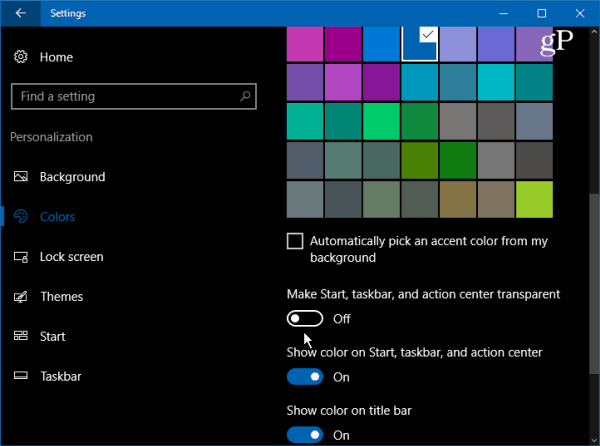
Task: Pick the light lavender swatch in top row
Action: 458,44
